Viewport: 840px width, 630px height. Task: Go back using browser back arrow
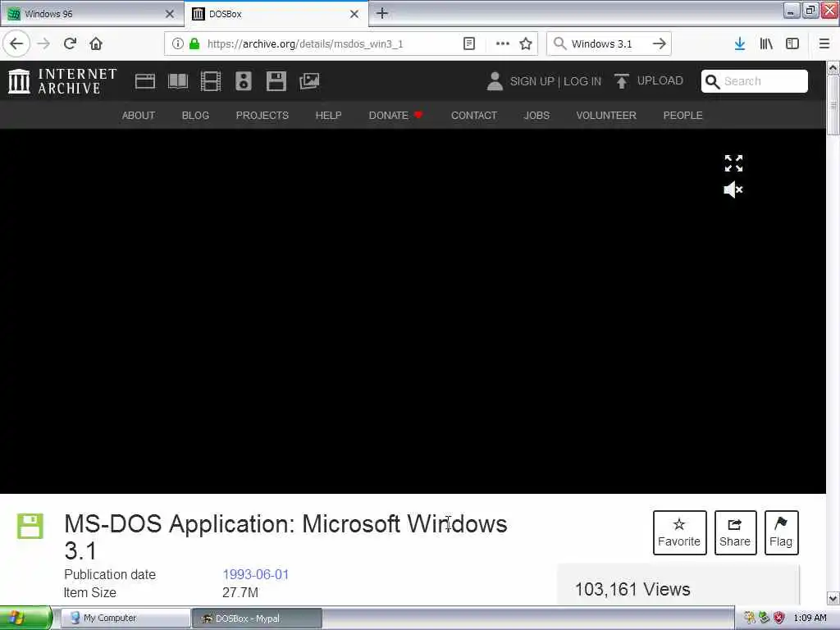click(16, 44)
